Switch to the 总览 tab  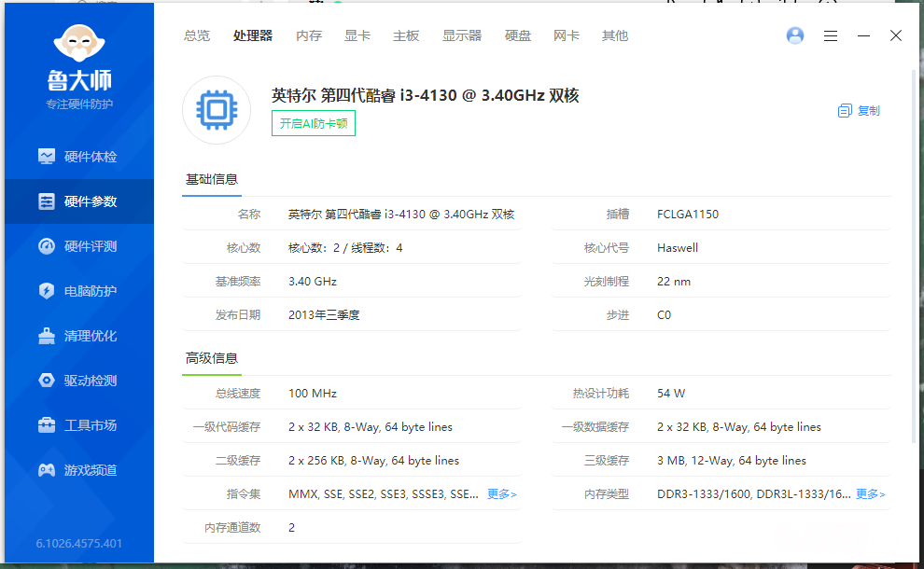[197, 35]
